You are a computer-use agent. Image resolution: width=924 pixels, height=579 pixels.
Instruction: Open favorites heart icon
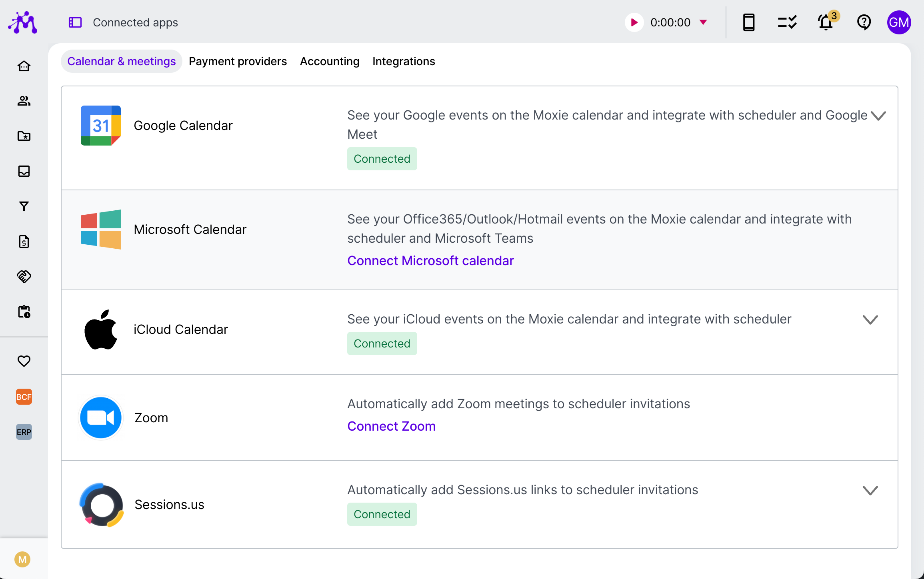24,361
